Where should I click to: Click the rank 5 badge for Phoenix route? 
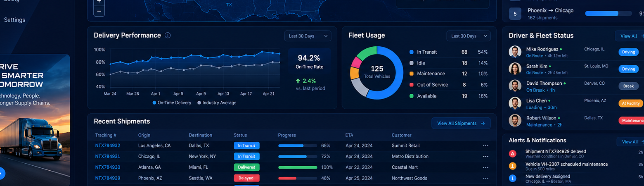(515, 14)
